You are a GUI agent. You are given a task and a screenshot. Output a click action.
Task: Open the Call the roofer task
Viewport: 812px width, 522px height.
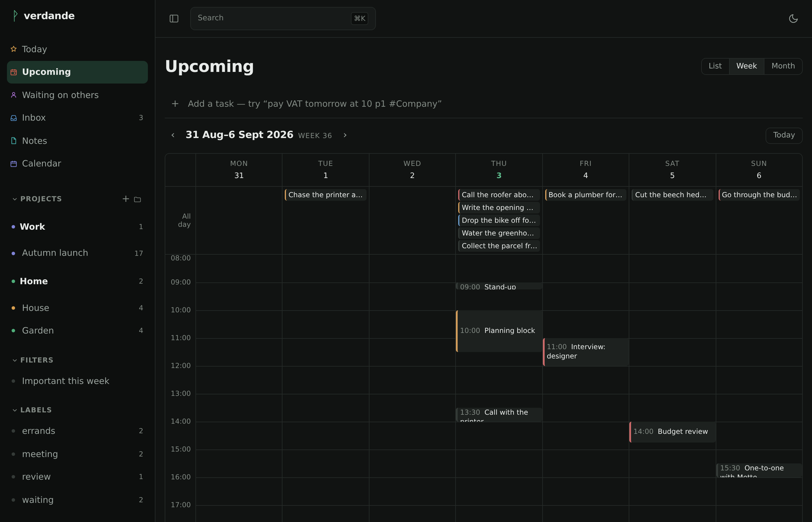(x=499, y=195)
